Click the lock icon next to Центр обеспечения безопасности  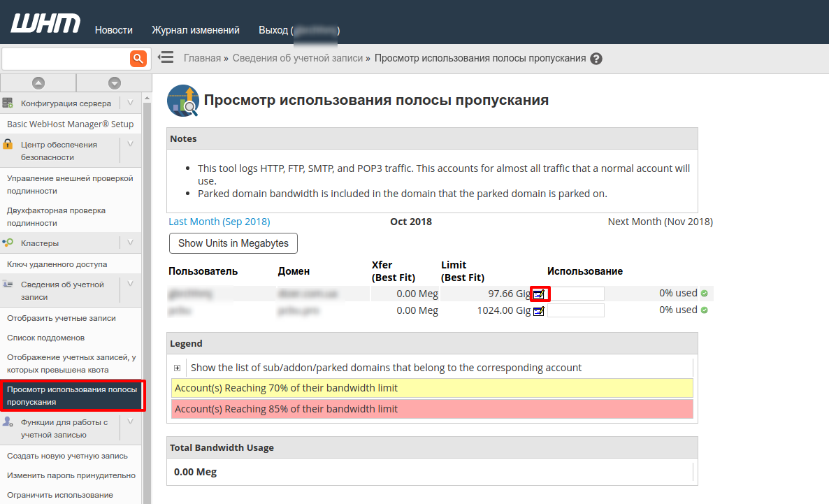tap(7, 144)
